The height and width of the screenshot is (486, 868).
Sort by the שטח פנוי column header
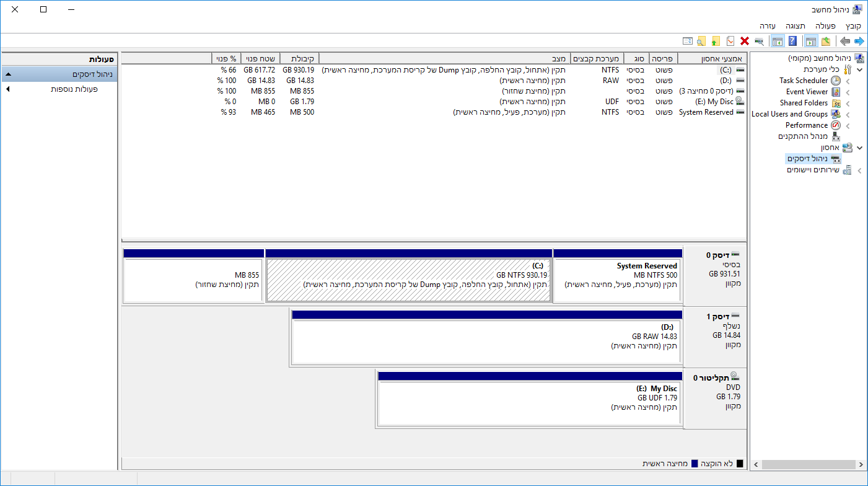tap(260, 58)
